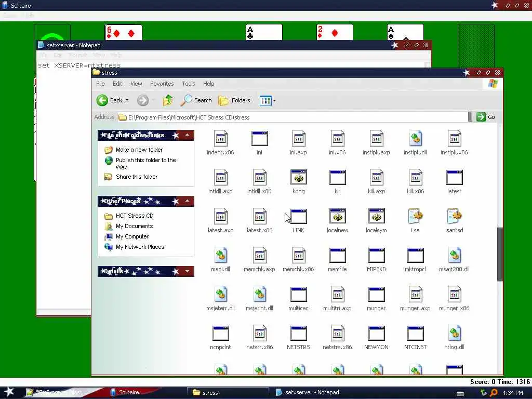
Task: Select the localsym gear icon
Action: tap(377, 217)
